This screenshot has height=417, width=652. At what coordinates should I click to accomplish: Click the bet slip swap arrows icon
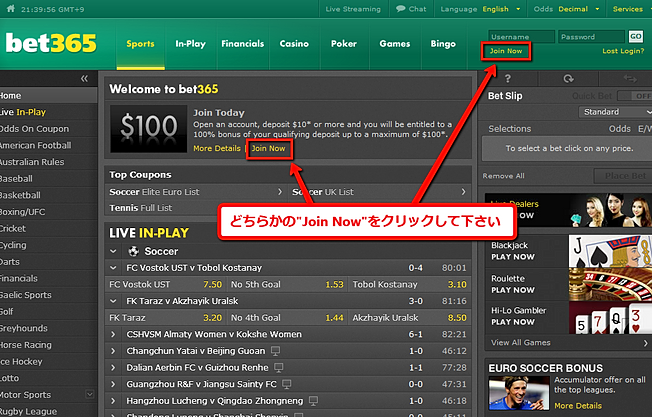[x=630, y=78]
